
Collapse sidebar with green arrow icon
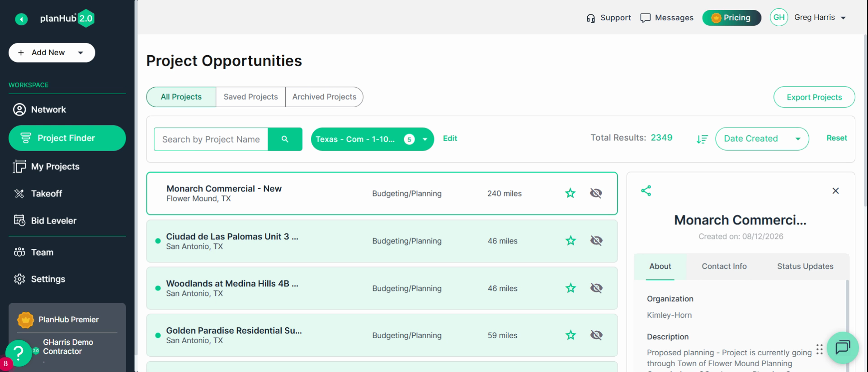[x=21, y=19]
